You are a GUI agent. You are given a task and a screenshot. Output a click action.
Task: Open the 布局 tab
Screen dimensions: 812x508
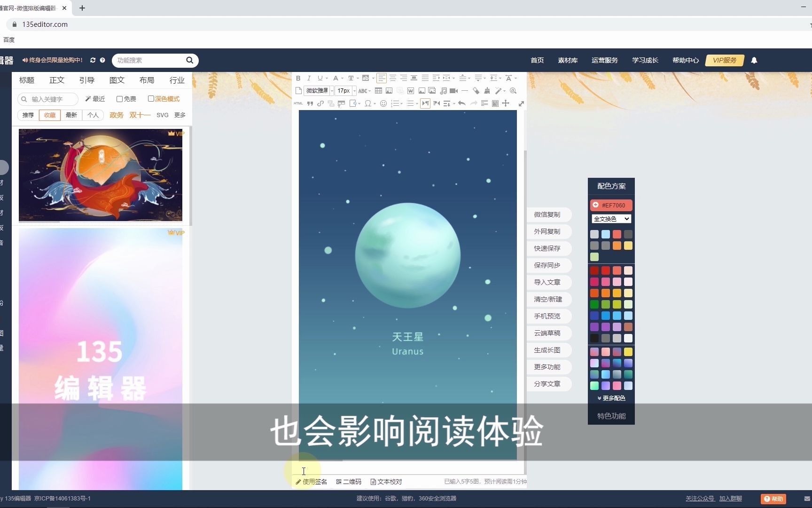coord(147,80)
